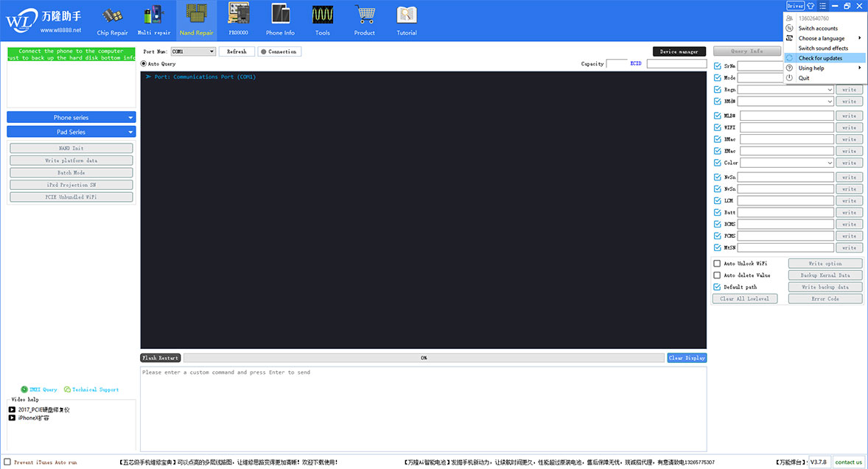
Task: Click the Refresh button
Action: pos(237,52)
